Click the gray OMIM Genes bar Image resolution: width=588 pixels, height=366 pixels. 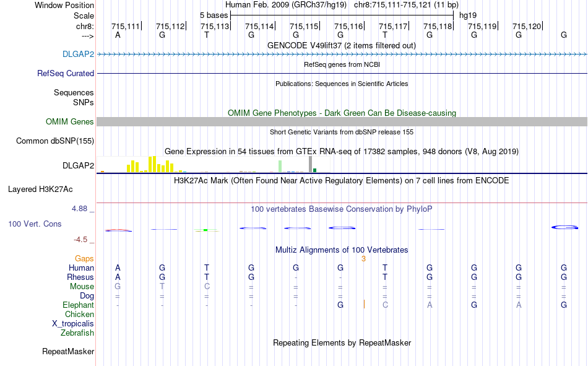tap(342, 121)
